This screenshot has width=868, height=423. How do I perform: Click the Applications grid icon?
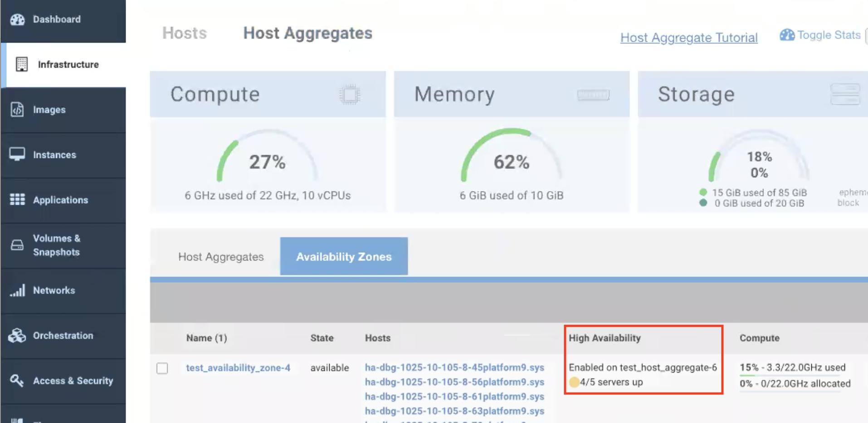(x=17, y=200)
